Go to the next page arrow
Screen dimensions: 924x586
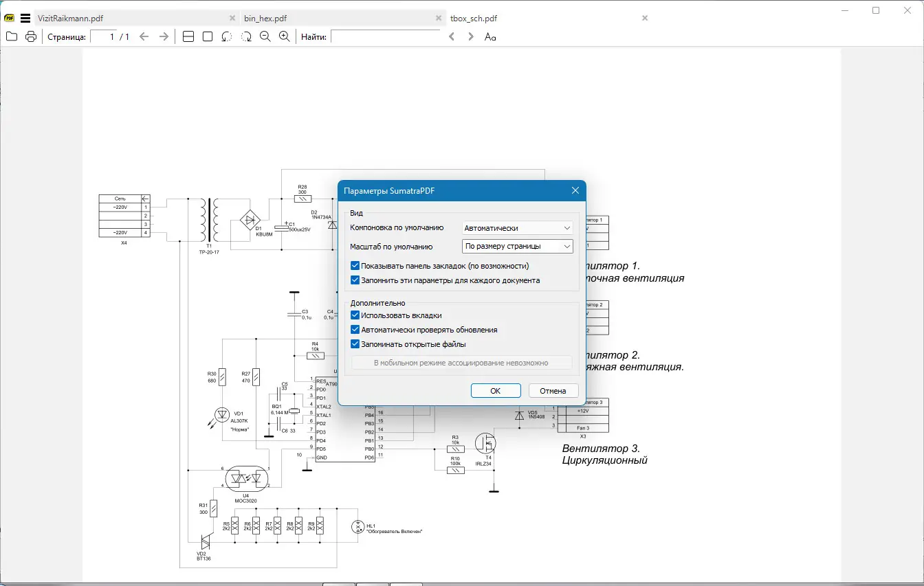[164, 36]
